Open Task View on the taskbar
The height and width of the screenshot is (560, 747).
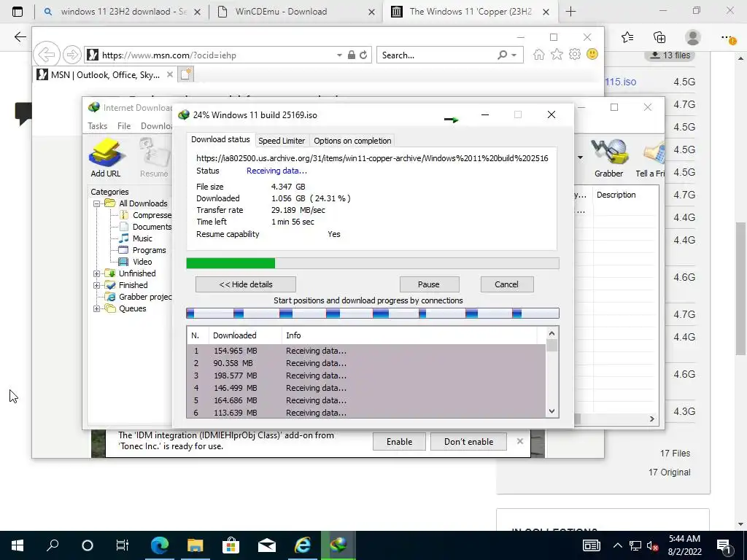pos(123,545)
